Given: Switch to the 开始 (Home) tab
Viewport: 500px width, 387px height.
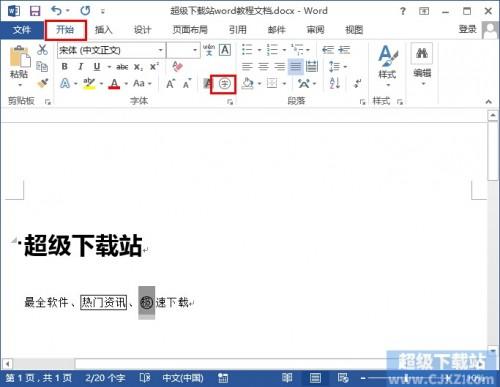Looking at the screenshot, I should (65, 30).
